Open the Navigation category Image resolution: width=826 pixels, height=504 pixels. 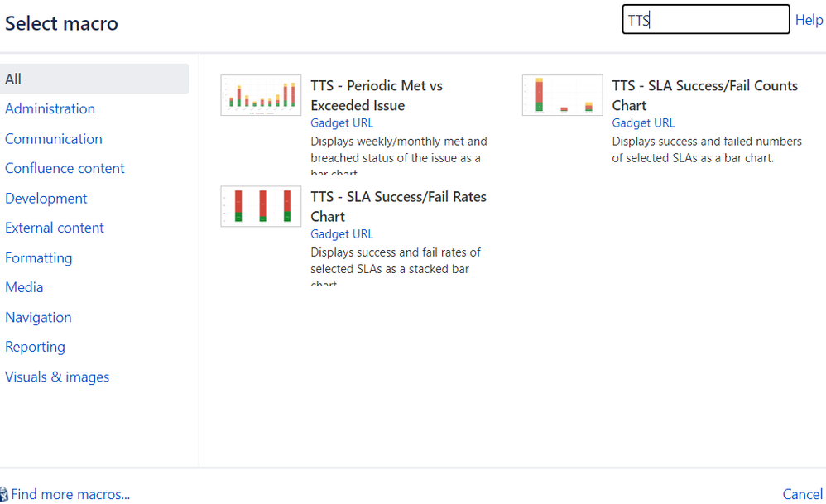click(x=38, y=318)
